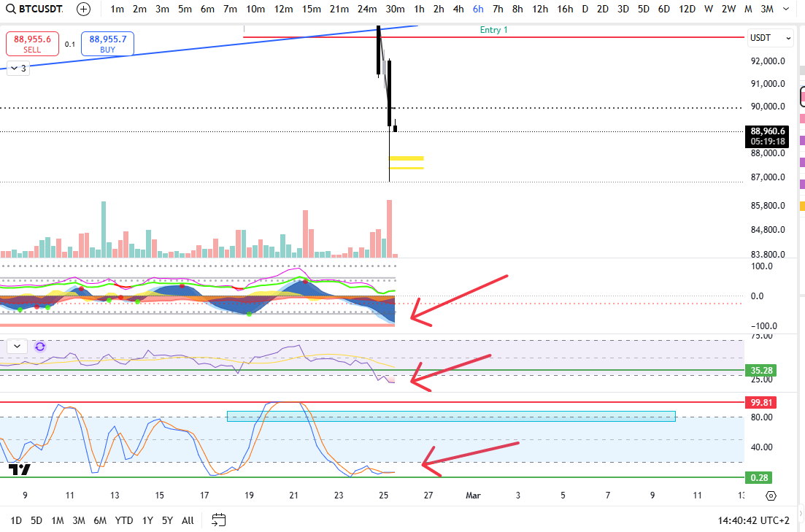Viewport: 805px width, 532px height.
Task: Click the purple refresh icon in RSI pane
Action: pos(40,347)
